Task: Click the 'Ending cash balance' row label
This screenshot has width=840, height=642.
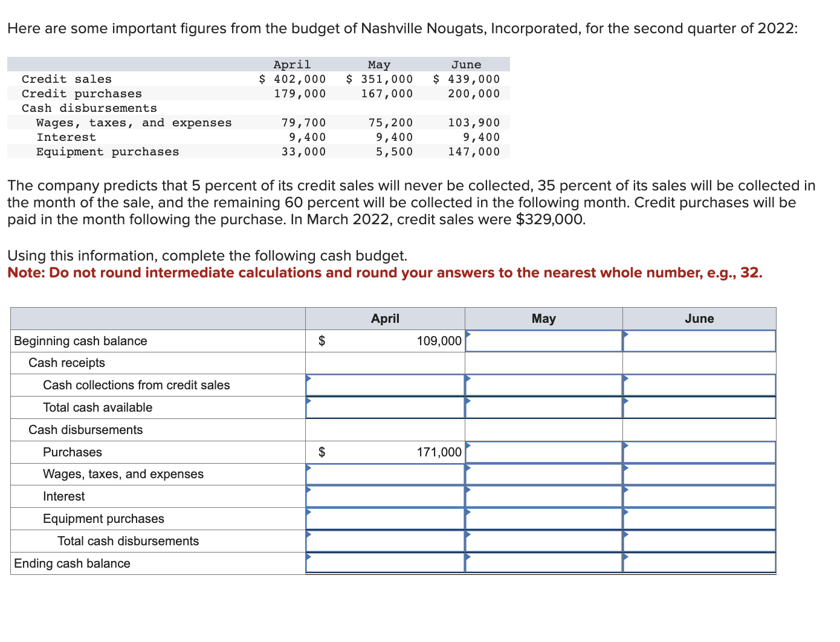Action: coord(72,563)
